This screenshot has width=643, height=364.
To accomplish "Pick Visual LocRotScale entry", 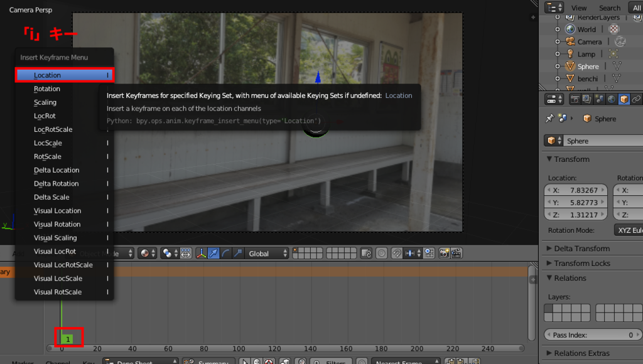I will tap(65, 264).
